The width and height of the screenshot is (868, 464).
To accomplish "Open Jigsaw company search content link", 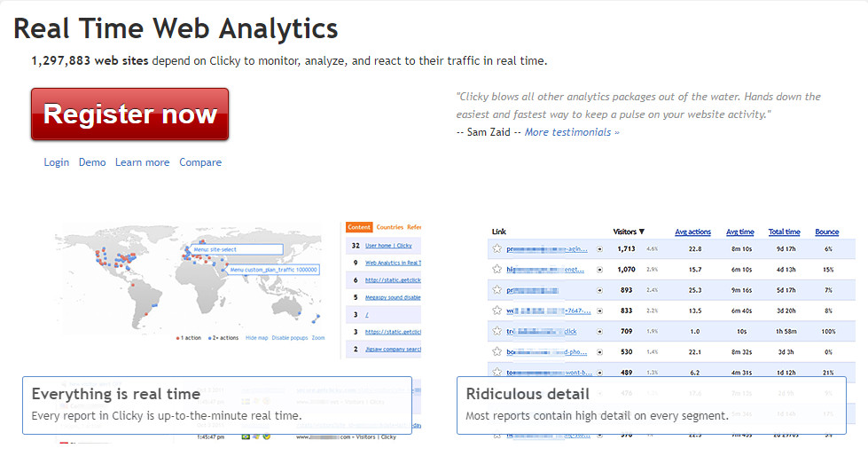I will (x=393, y=350).
